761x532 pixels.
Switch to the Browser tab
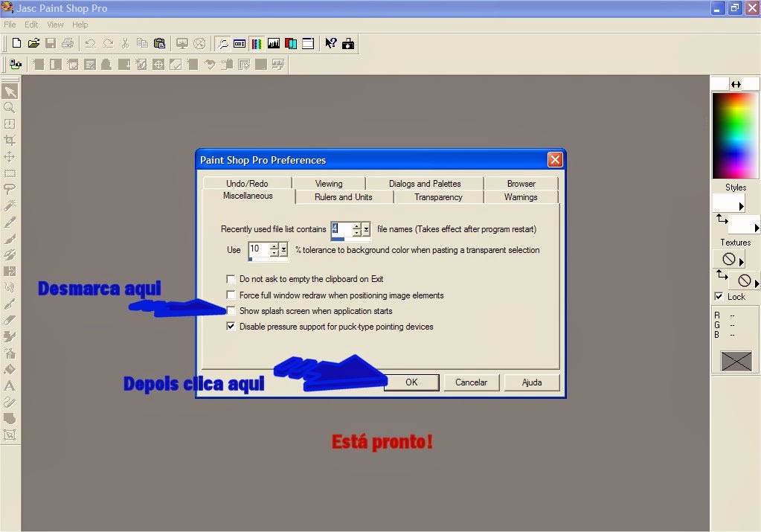[x=521, y=184]
